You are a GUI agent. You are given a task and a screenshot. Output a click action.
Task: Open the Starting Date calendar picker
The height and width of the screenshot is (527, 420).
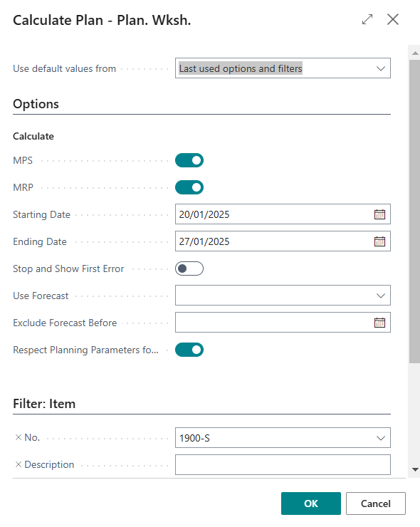tap(379, 214)
